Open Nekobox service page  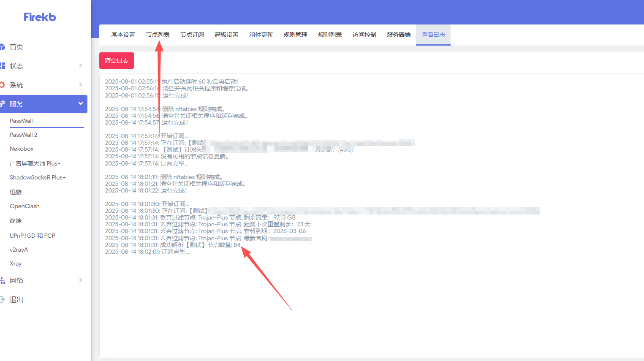tap(22, 149)
